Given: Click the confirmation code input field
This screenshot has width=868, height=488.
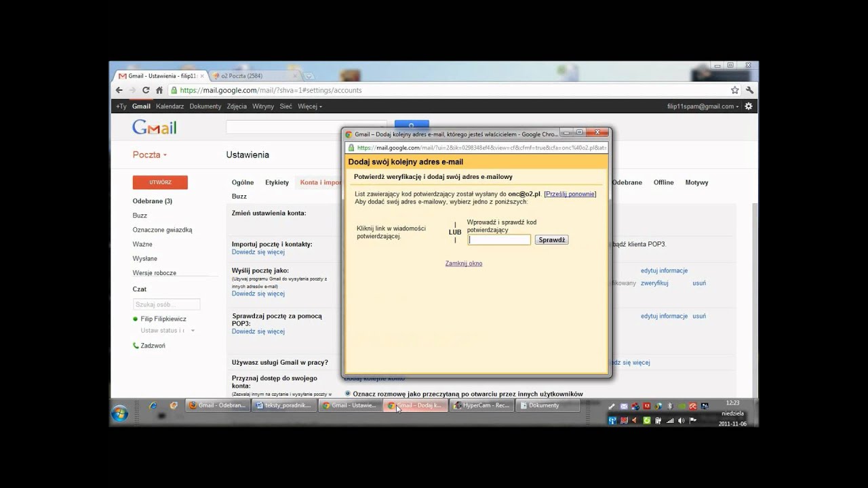Looking at the screenshot, I should tap(499, 240).
